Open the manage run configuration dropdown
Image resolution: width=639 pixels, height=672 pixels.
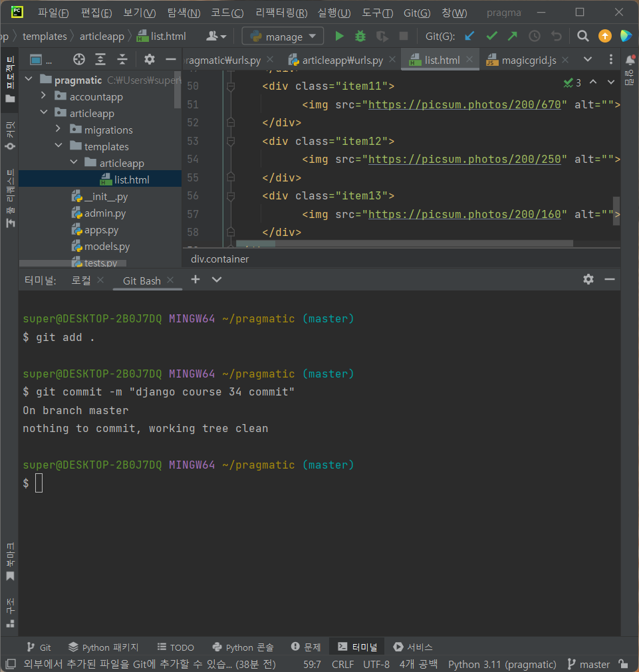[283, 37]
